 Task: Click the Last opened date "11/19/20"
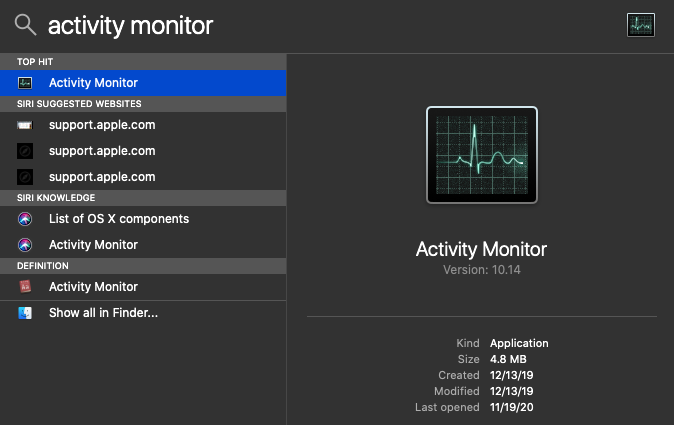[x=512, y=407]
